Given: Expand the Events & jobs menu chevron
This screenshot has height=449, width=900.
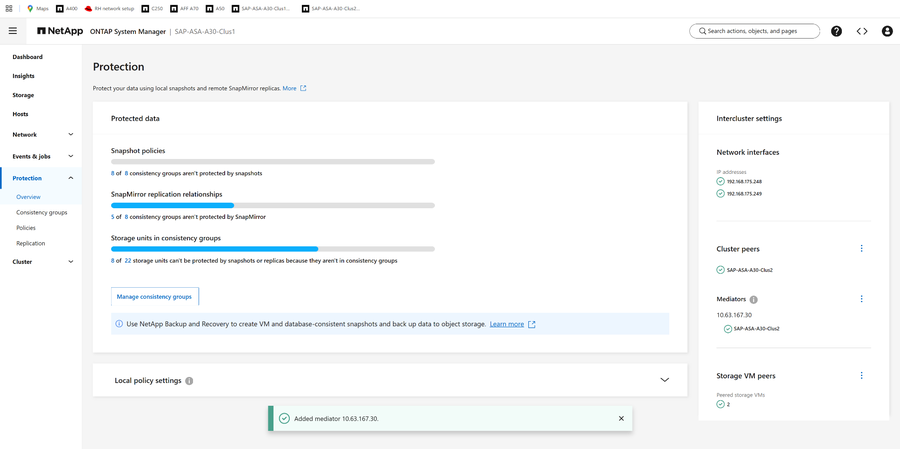Looking at the screenshot, I should click(x=71, y=156).
